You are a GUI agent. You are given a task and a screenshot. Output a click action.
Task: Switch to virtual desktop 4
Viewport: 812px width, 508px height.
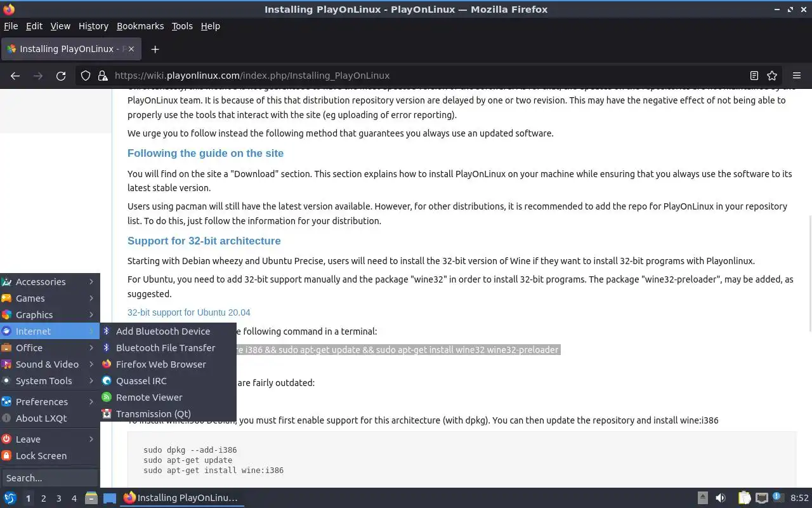point(74,498)
